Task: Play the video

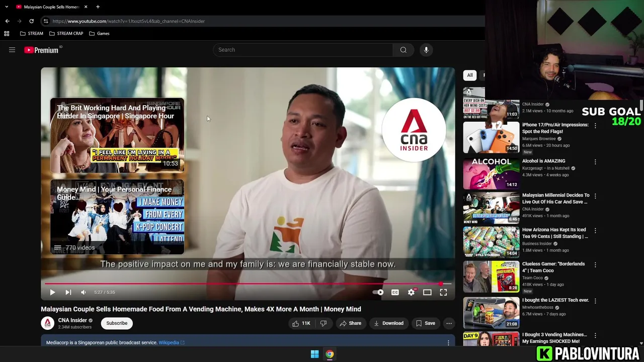Action: click(x=52, y=292)
